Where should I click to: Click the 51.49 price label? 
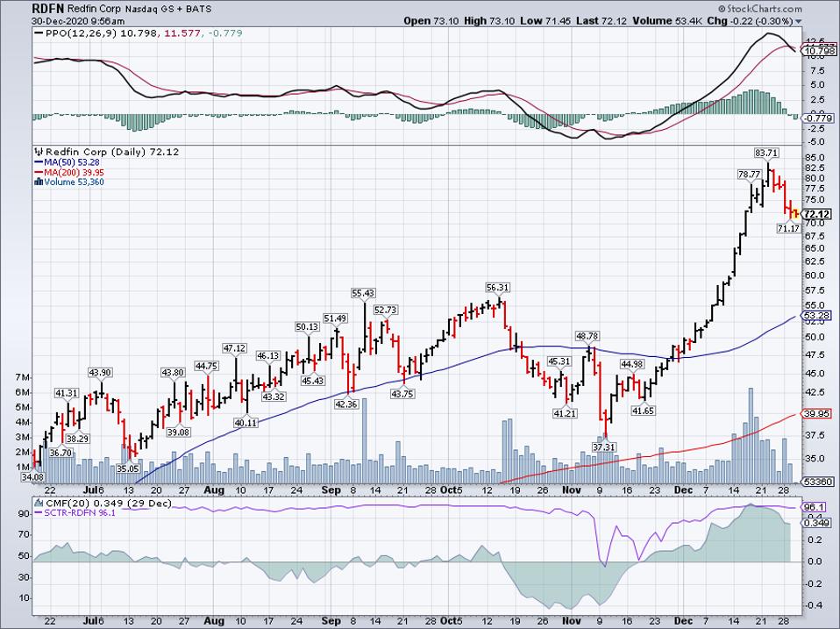click(x=335, y=318)
